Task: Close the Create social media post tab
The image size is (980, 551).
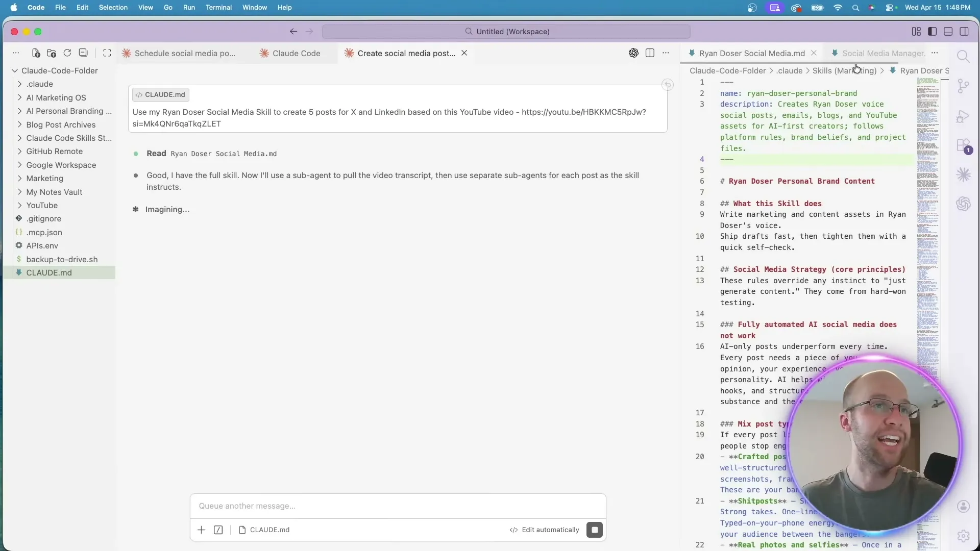Action: click(x=464, y=53)
